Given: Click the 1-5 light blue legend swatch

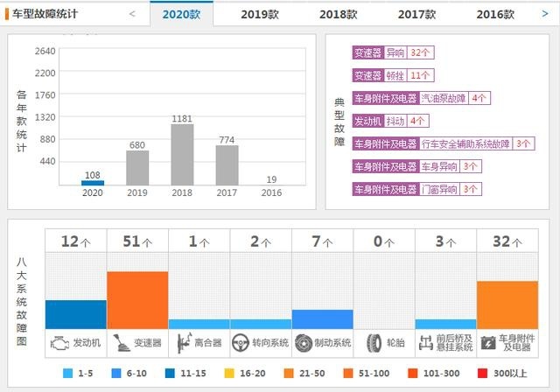Looking at the screenshot, I should tap(67, 373).
